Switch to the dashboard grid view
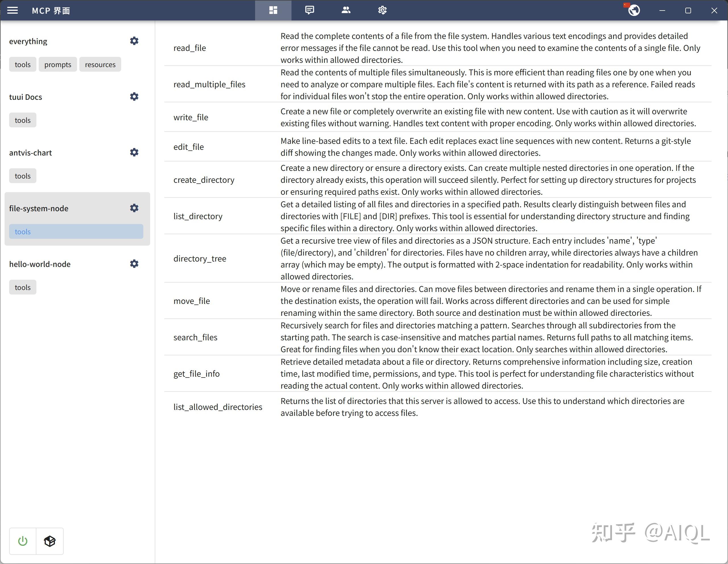728x564 pixels. click(273, 10)
